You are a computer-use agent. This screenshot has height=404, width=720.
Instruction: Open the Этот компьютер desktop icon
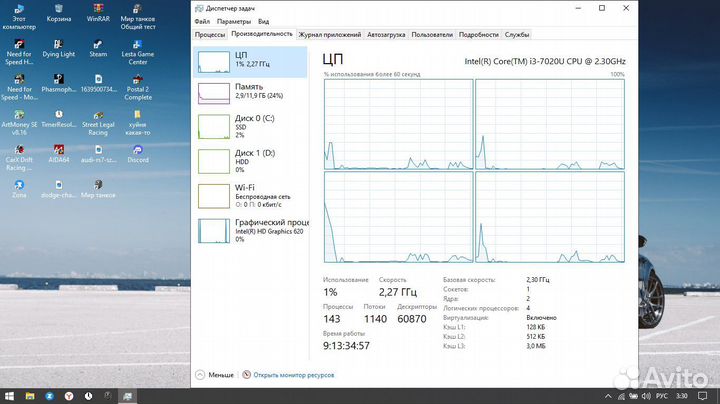pyautogui.click(x=19, y=17)
